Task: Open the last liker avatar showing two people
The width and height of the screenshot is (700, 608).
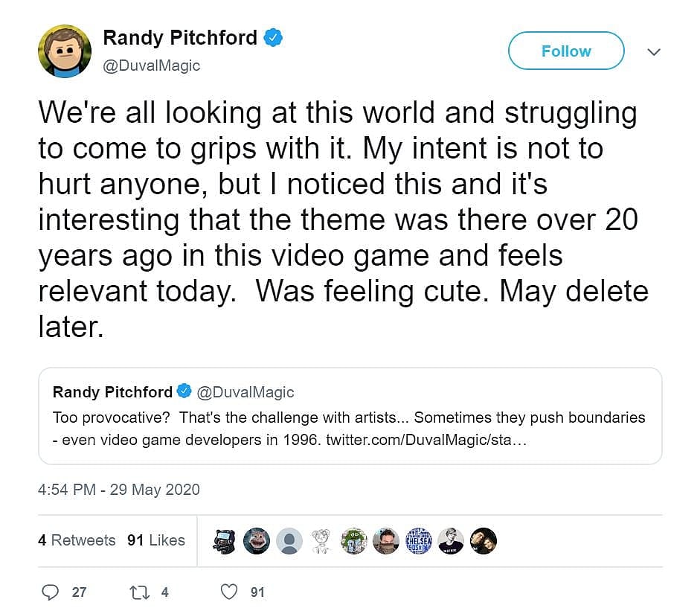Action: 484,541
